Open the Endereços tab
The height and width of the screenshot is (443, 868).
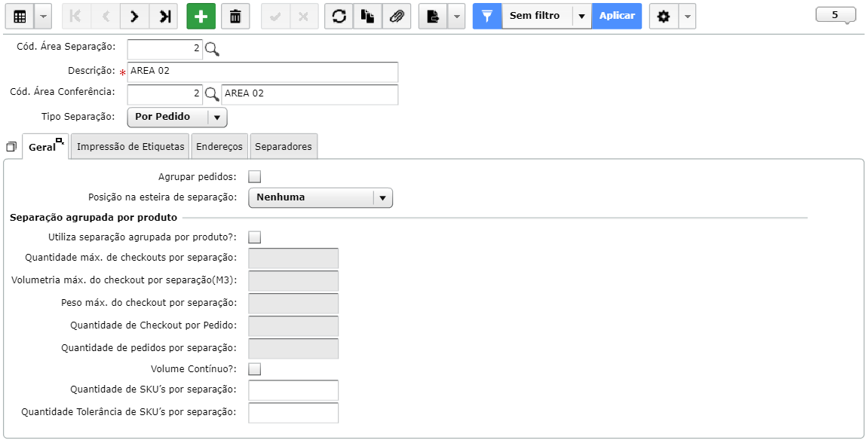[x=219, y=147]
